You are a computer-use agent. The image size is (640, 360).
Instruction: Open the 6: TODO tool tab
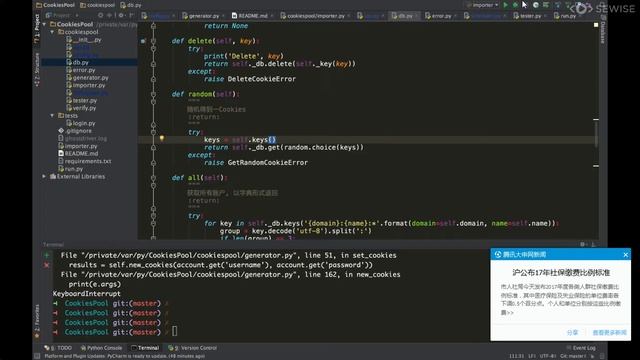coord(58,348)
